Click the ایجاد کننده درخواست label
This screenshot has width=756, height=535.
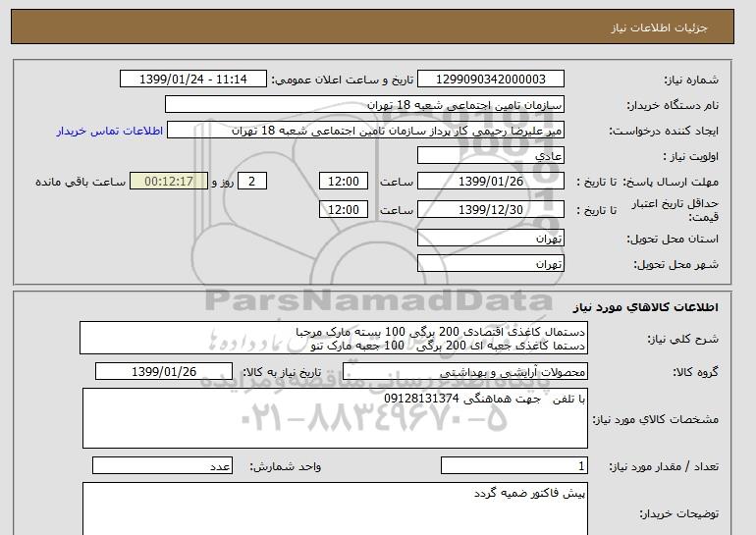664,132
